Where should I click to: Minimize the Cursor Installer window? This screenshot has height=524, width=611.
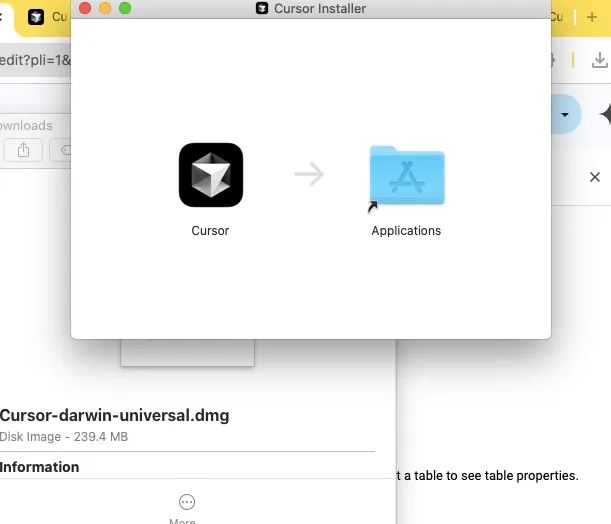coord(105,8)
